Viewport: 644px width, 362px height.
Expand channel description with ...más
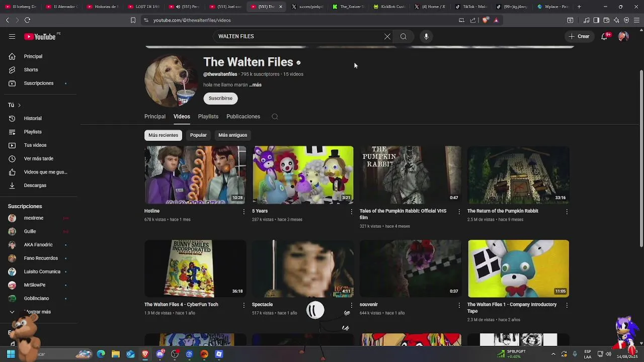(255, 85)
